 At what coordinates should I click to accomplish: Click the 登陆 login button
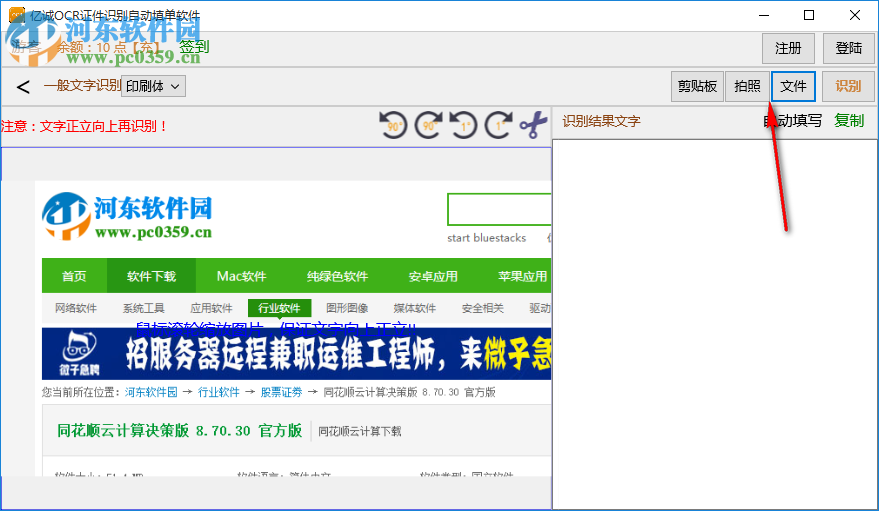tap(849, 48)
